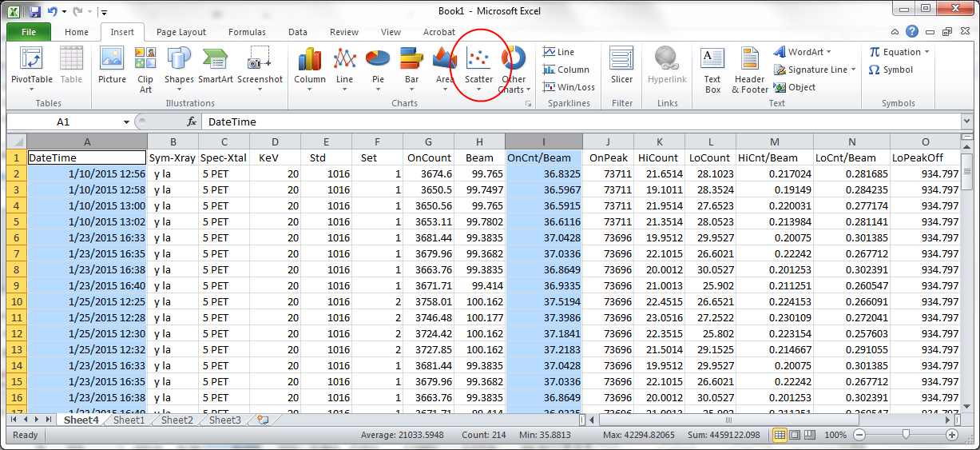Expand the Name Box dropdown
The width and height of the screenshot is (980, 450).
126,122
